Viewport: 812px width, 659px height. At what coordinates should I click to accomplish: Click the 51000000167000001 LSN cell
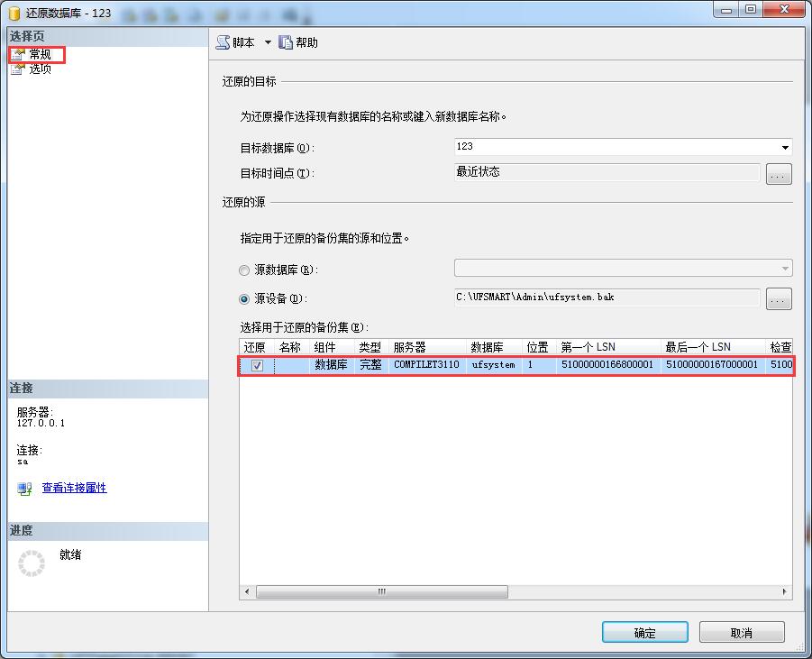click(712, 365)
